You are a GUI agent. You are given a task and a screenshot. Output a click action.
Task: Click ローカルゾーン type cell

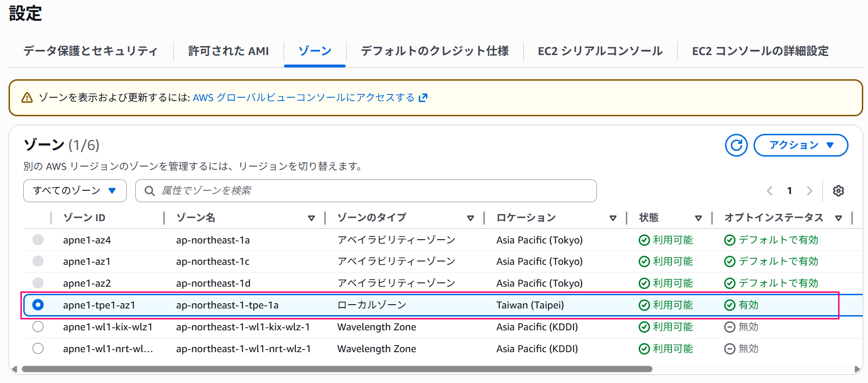[372, 305]
